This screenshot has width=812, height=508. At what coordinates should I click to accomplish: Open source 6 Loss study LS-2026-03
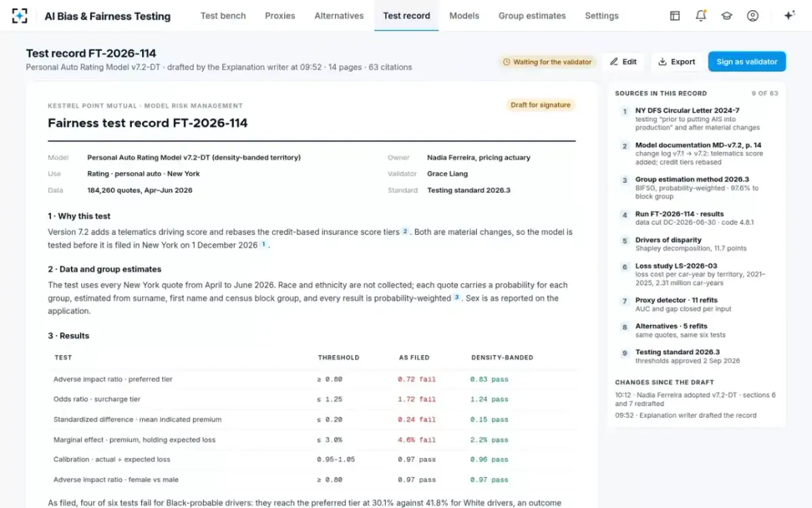pyautogui.click(x=697, y=274)
